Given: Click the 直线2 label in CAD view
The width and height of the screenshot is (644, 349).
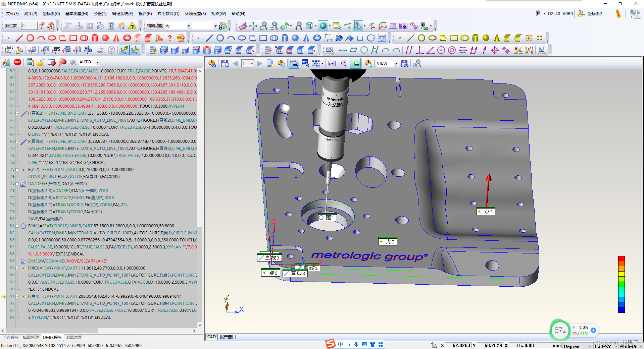Looking at the screenshot, I should (294, 273).
